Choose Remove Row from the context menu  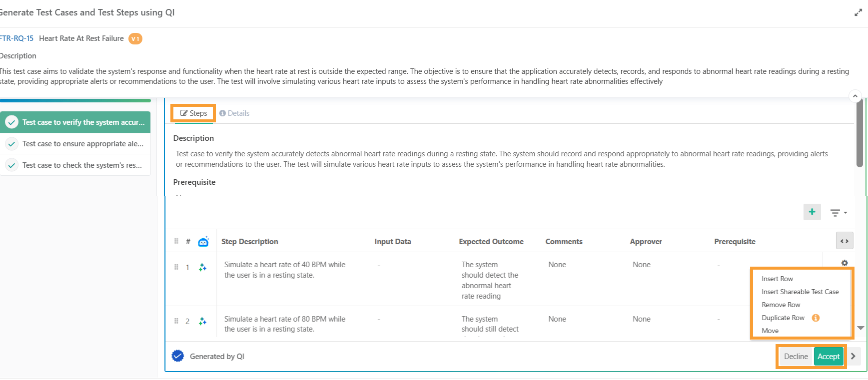pyautogui.click(x=781, y=305)
